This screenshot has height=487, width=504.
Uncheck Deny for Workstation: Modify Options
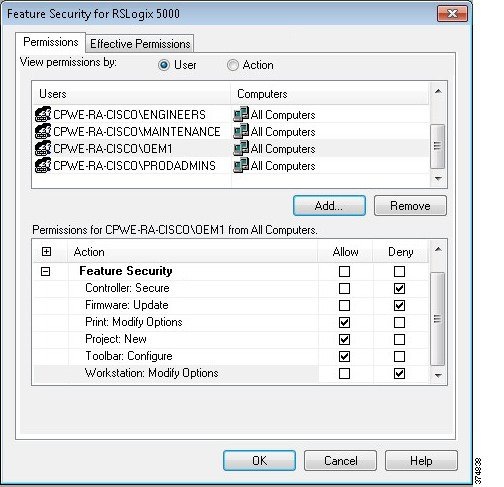pyautogui.click(x=399, y=373)
